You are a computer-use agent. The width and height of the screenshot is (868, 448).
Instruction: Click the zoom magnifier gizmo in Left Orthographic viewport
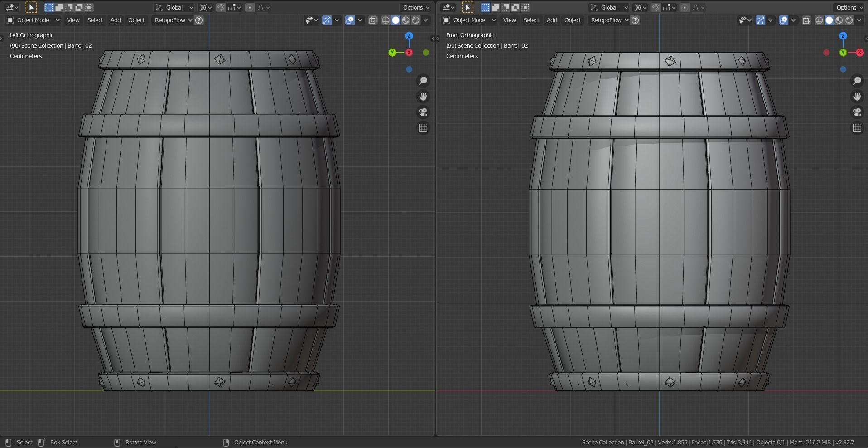[423, 81]
